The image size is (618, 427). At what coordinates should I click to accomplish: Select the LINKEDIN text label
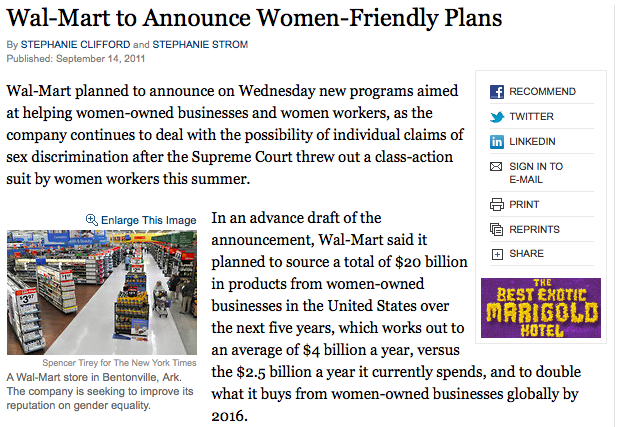(x=532, y=142)
